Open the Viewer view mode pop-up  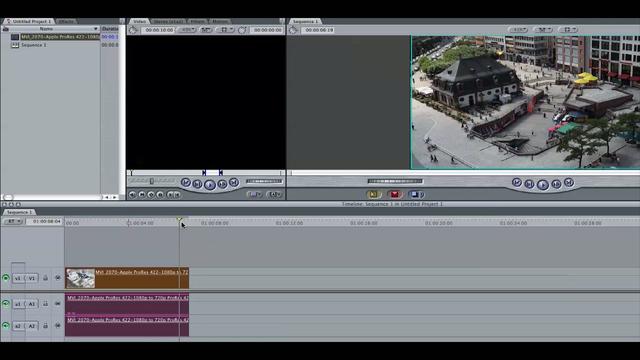pos(225,30)
